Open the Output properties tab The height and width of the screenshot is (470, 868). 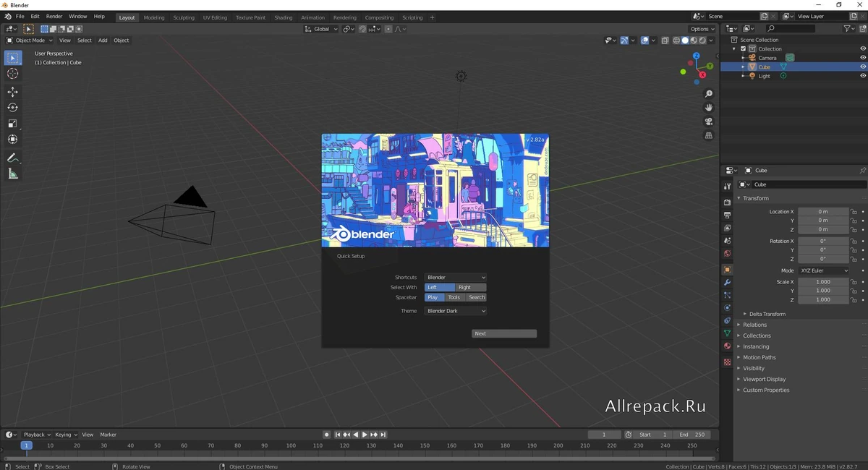[727, 215]
